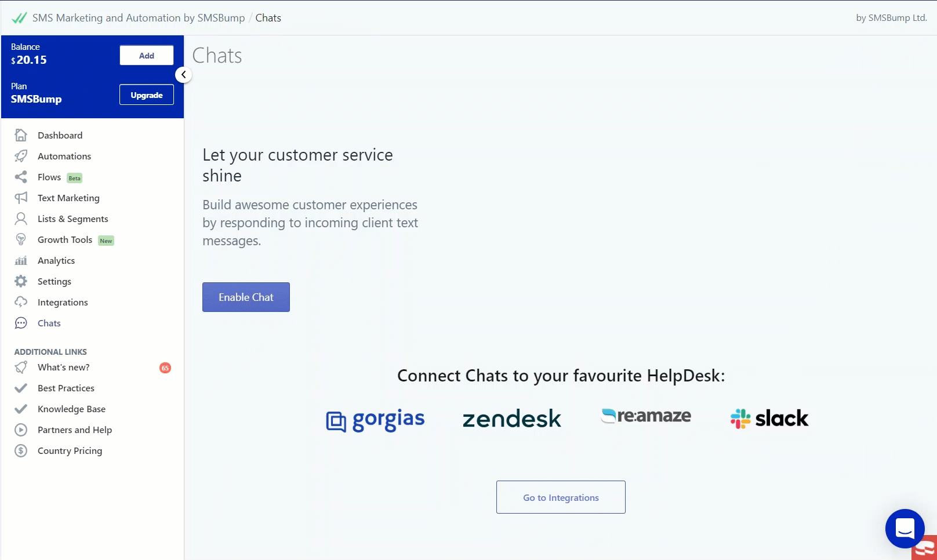Open What's new notifications badge
Screen dimensions: 937x560
(165, 368)
